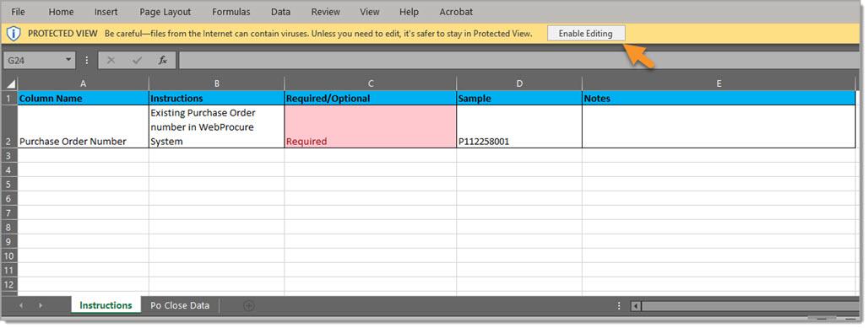
Task: Switch to the Home ribbon tab
Action: 61,12
